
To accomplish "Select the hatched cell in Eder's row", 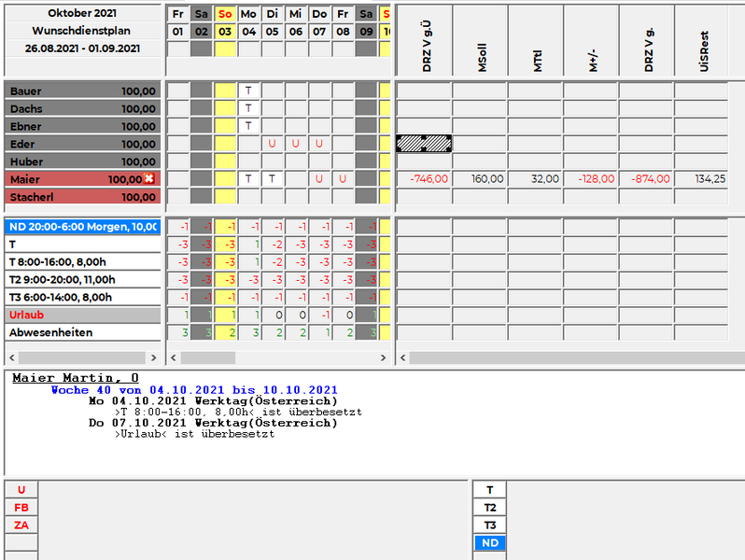I will tap(424, 144).
